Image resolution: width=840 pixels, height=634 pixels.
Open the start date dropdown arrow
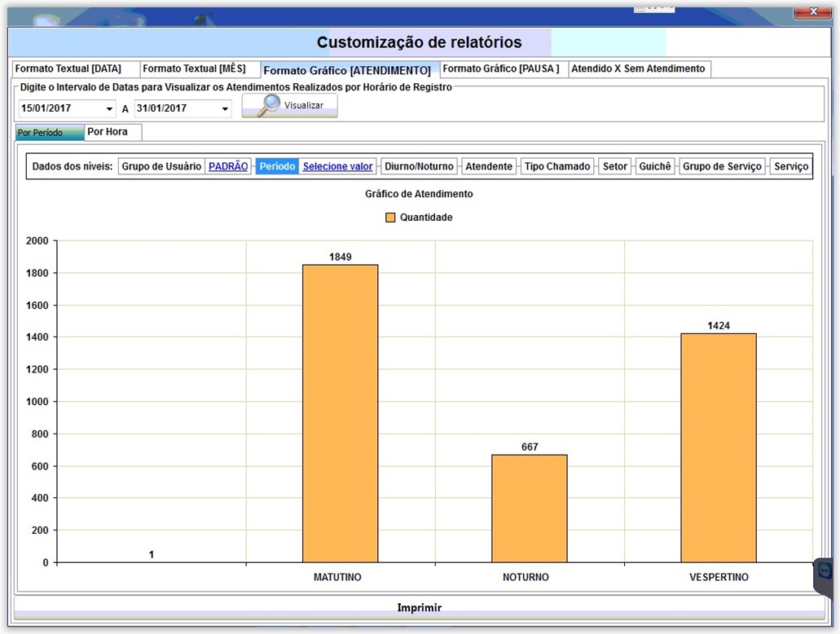tap(109, 109)
